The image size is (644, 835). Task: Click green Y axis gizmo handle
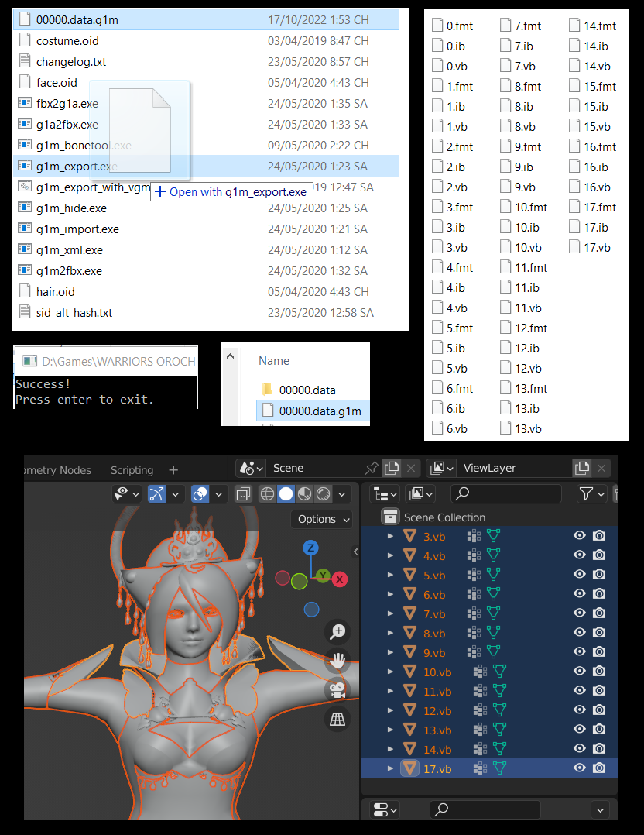point(323,575)
